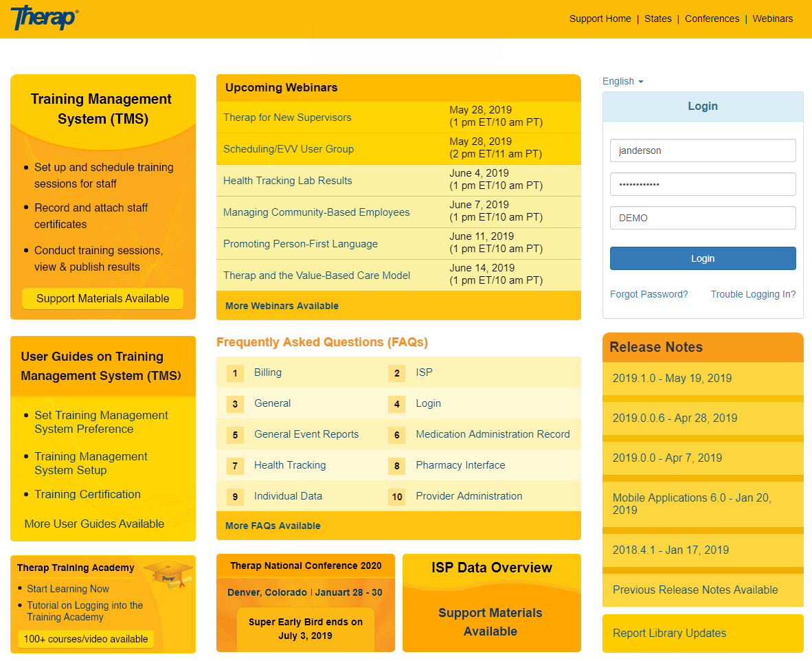Open the Health Tracking Lab Results webinar

click(287, 181)
